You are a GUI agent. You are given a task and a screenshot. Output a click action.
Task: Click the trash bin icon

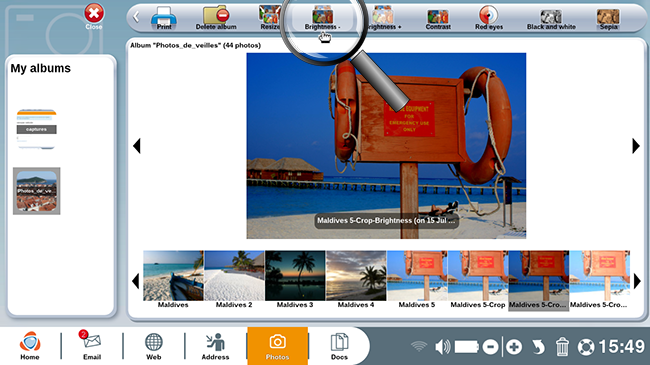click(562, 346)
